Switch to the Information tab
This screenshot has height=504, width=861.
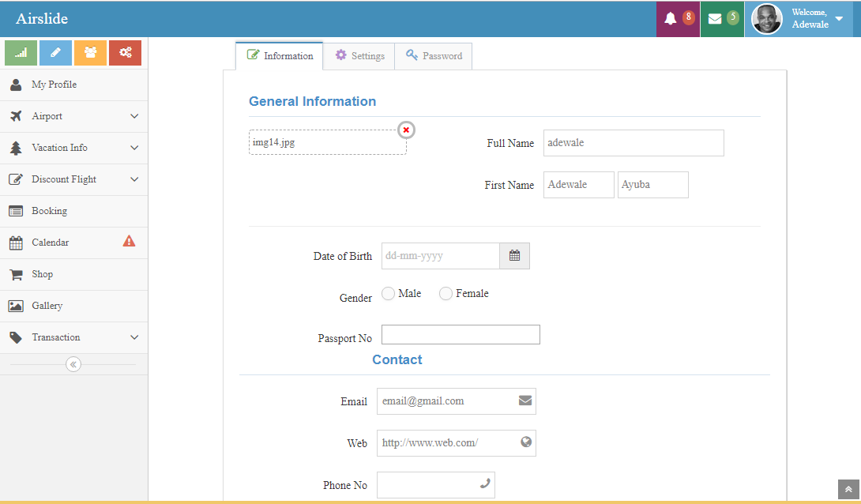tap(280, 56)
